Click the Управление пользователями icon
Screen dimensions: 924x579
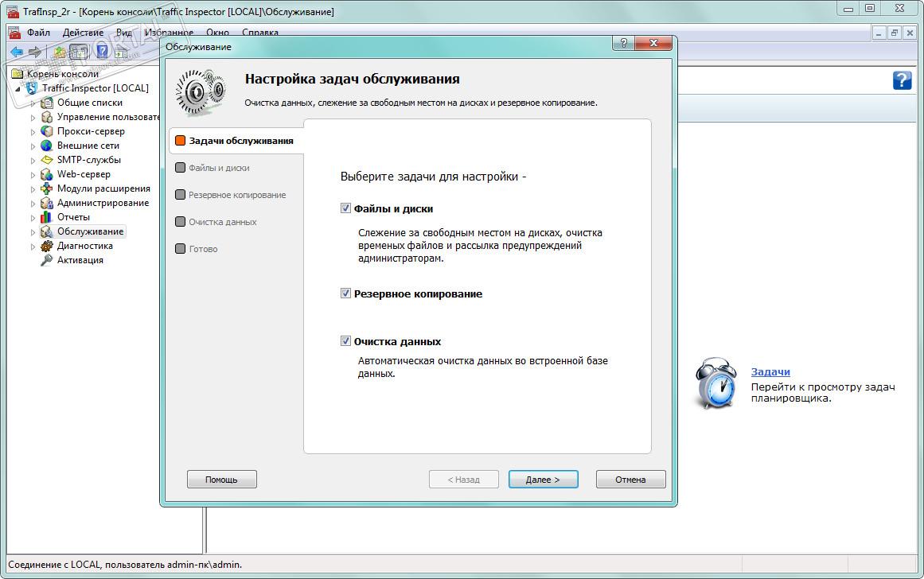point(46,117)
